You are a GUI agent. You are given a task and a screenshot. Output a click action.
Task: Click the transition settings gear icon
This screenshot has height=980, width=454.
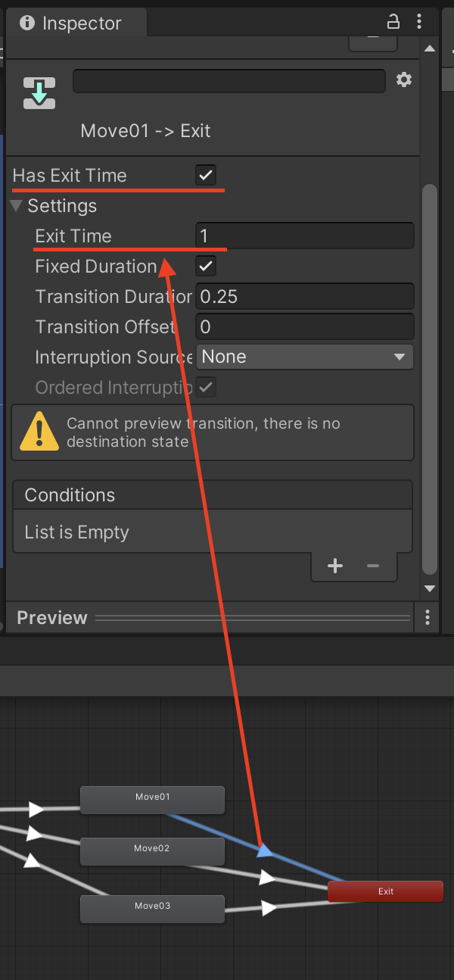click(x=404, y=80)
